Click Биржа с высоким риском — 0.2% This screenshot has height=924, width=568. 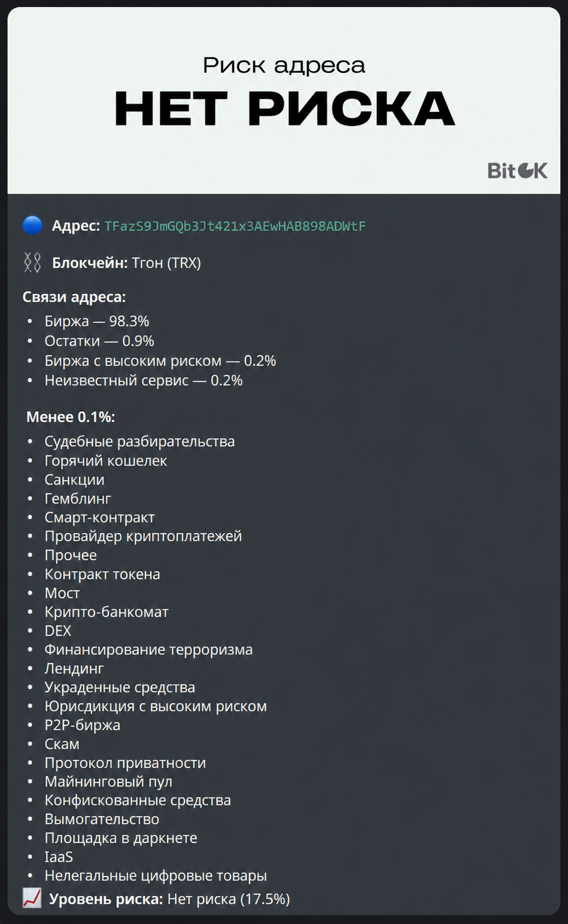[160, 360]
